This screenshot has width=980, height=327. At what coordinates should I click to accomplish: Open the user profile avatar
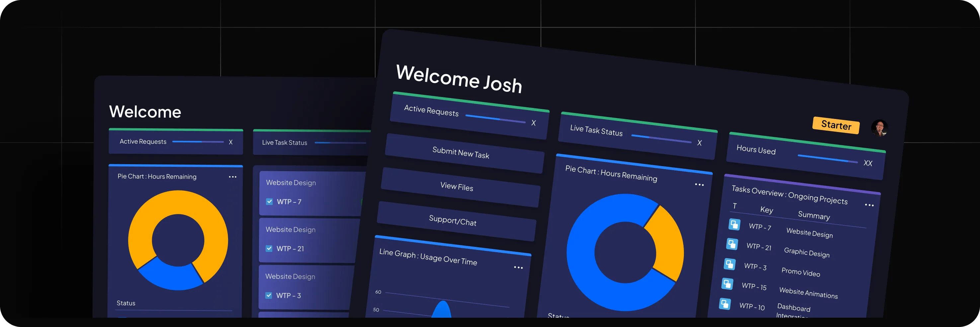click(879, 128)
